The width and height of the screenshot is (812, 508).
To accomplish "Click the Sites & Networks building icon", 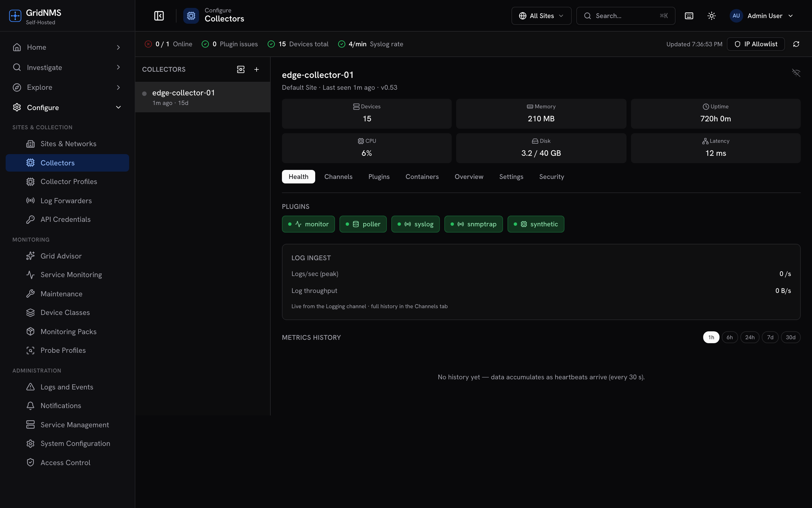I will (x=30, y=144).
